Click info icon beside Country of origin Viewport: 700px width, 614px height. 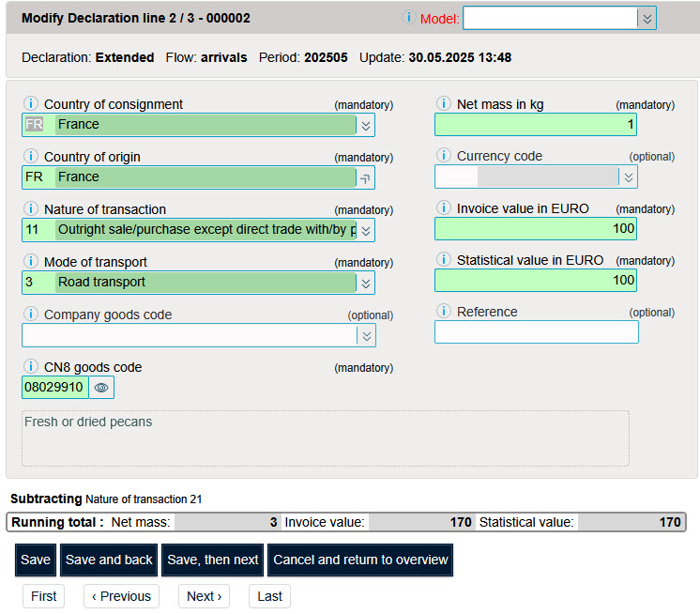click(30, 157)
